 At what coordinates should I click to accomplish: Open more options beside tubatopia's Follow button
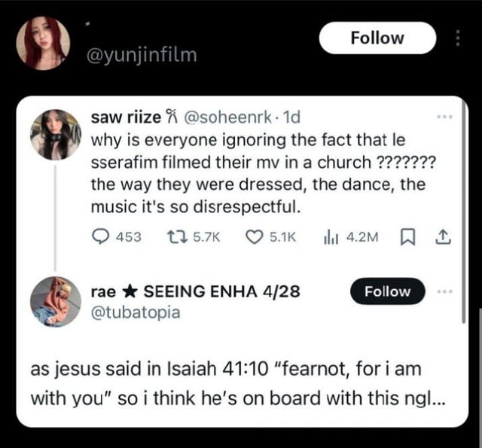tap(446, 291)
